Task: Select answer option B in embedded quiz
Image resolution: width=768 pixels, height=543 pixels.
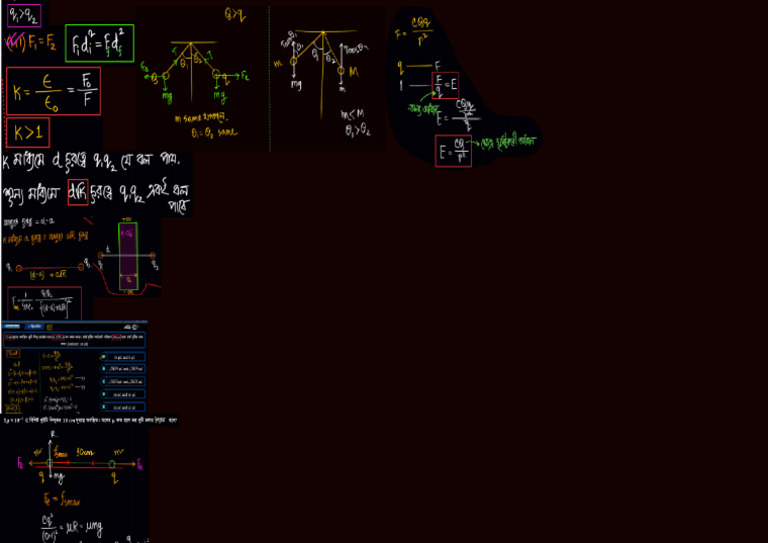Action: pos(122,369)
